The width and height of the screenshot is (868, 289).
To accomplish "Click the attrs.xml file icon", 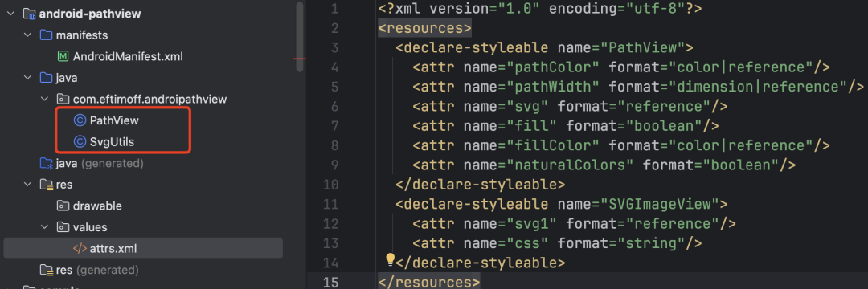I will (x=80, y=249).
